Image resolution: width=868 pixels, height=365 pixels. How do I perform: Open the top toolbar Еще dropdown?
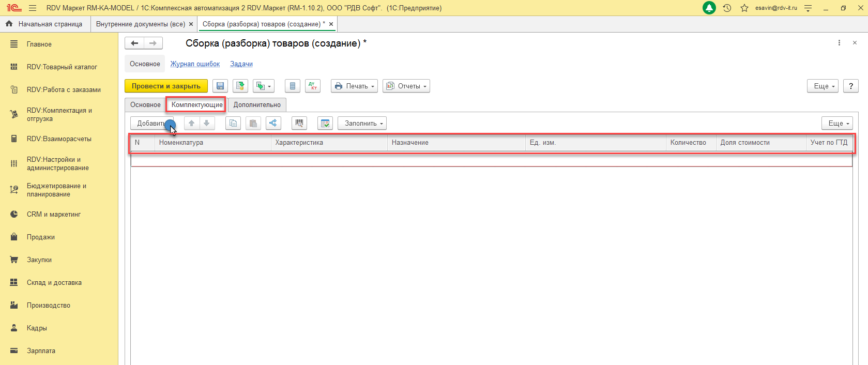[823, 86]
